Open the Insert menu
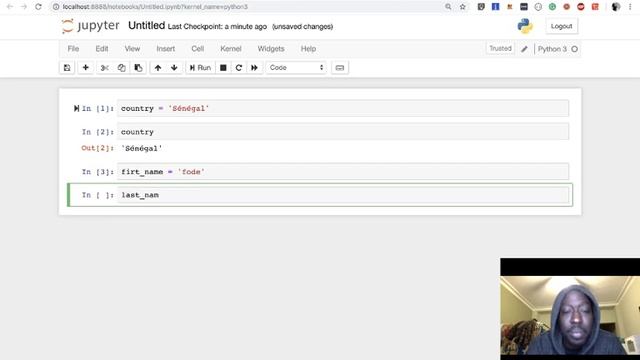 click(x=165, y=49)
